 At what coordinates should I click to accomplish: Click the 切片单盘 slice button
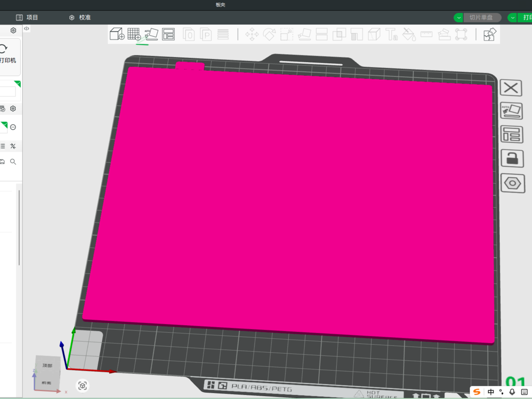[x=482, y=17]
